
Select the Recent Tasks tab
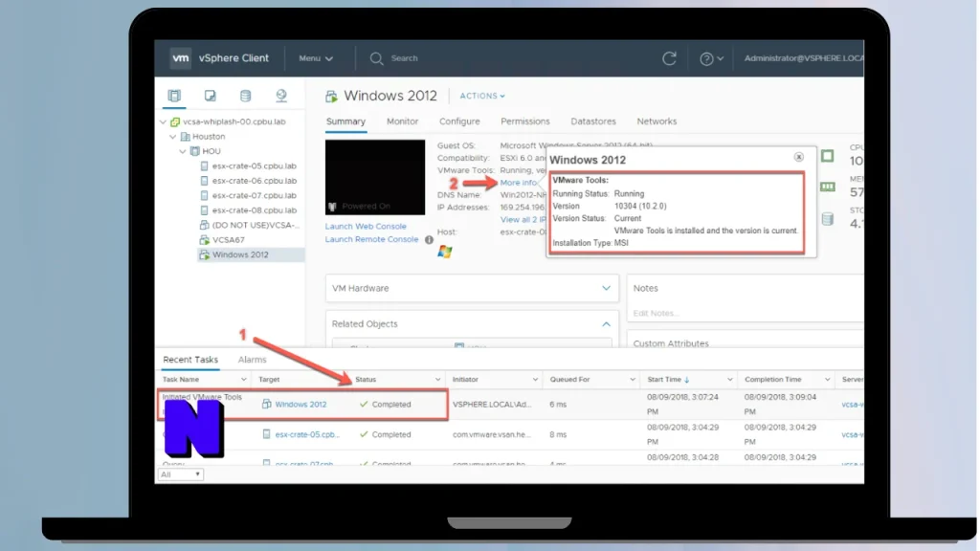(190, 360)
